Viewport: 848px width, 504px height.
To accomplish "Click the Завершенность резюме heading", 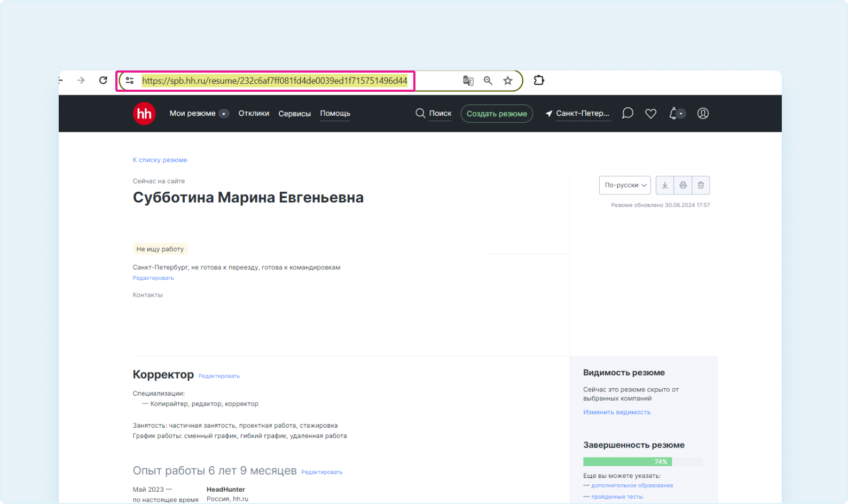I will [634, 445].
